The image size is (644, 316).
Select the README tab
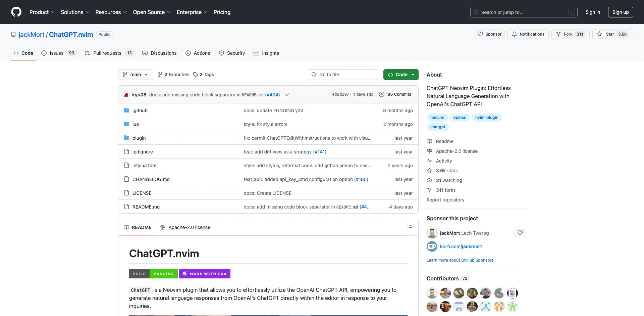[x=138, y=227]
